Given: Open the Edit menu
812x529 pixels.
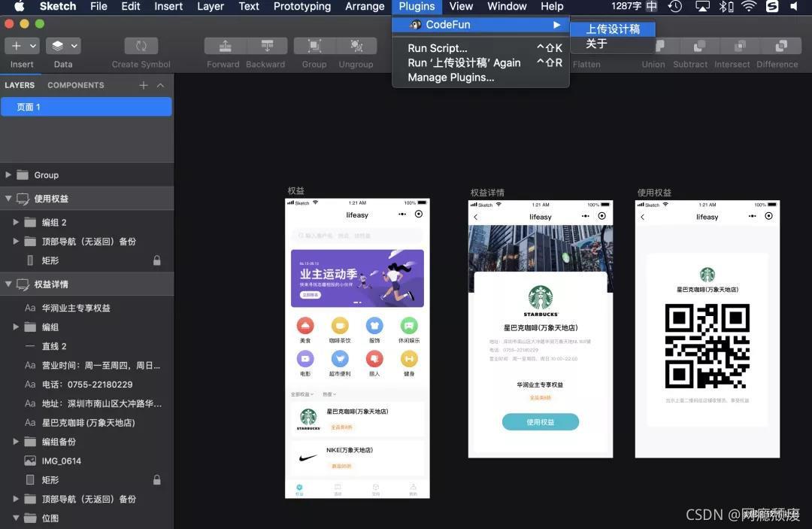Looking at the screenshot, I should [x=131, y=6].
